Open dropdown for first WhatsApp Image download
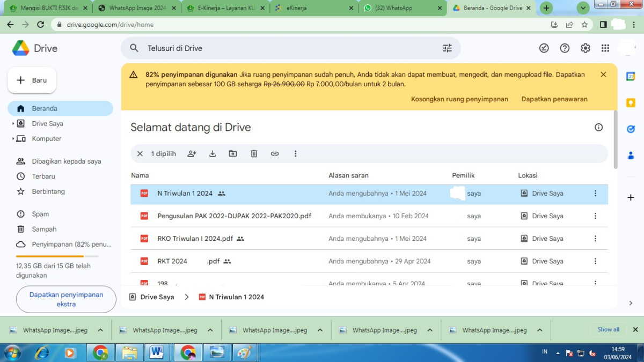 tap(100, 330)
